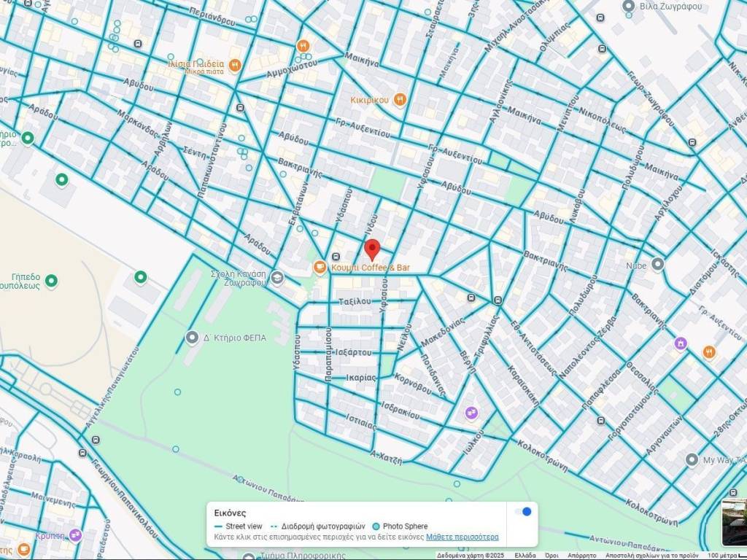Open the Street View thumbnail preview

coord(734,521)
